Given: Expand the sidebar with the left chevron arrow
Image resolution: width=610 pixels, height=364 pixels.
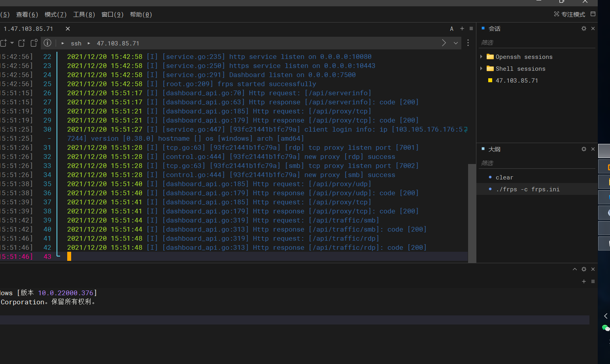Looking at the screenshot, I should pyautogui.click(x=606, y=316).
